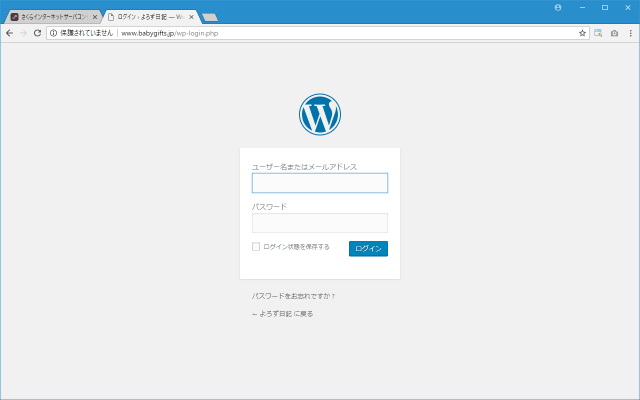Bookmark this page with the star icon
The width and height of the screenshot is (640, 400).
click(582, 33)
